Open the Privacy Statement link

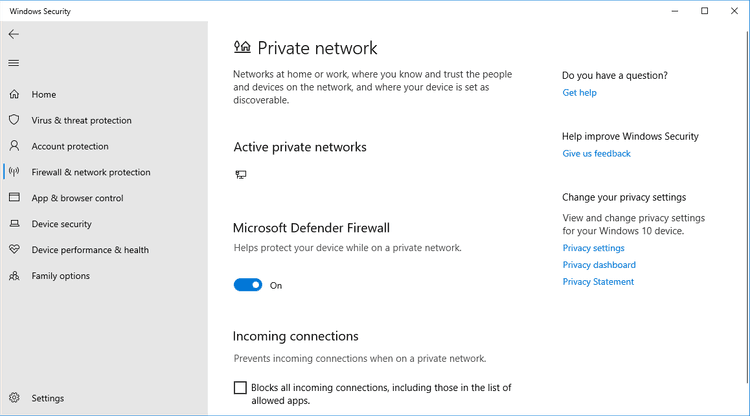tap(598, 282)
